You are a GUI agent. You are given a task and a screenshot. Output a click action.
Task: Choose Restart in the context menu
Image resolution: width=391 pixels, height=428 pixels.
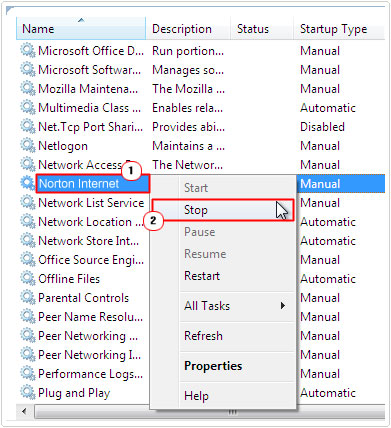click(202, 276)
